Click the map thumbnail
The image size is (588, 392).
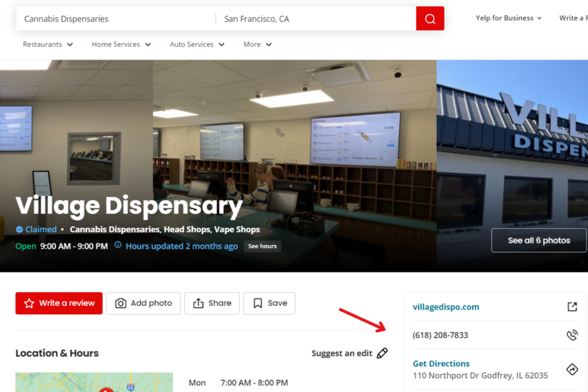[94, 382]
